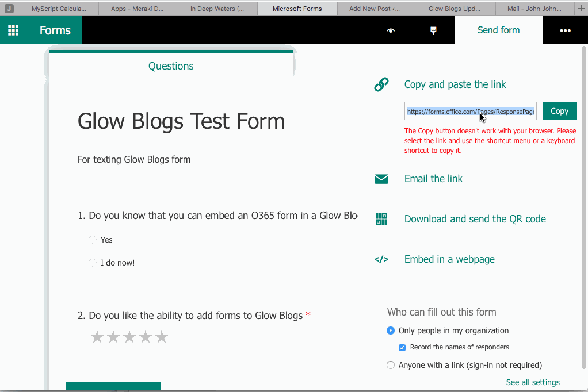Rate three stars on question 2
This screenshot has height=392, width=588.
[x=129, y=337]
